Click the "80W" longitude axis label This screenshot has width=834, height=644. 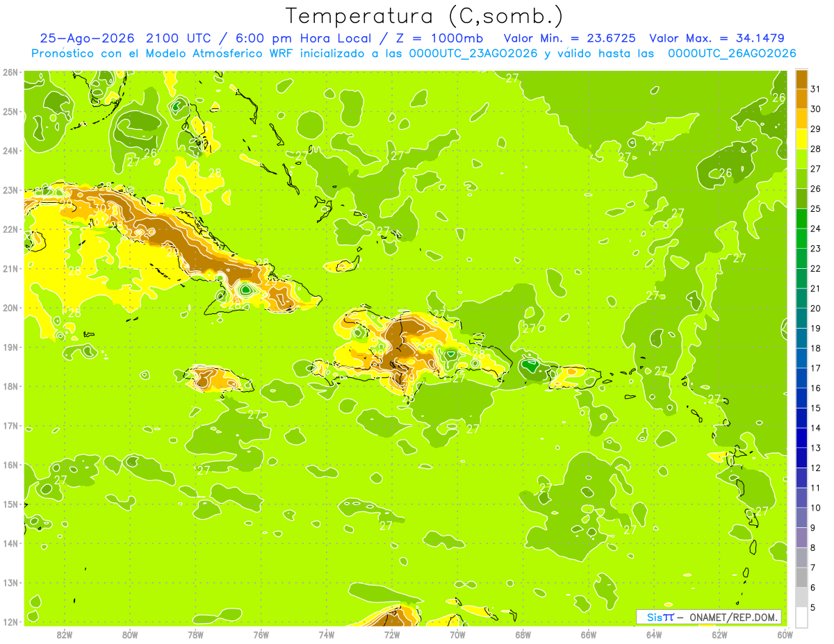[129, 634]
